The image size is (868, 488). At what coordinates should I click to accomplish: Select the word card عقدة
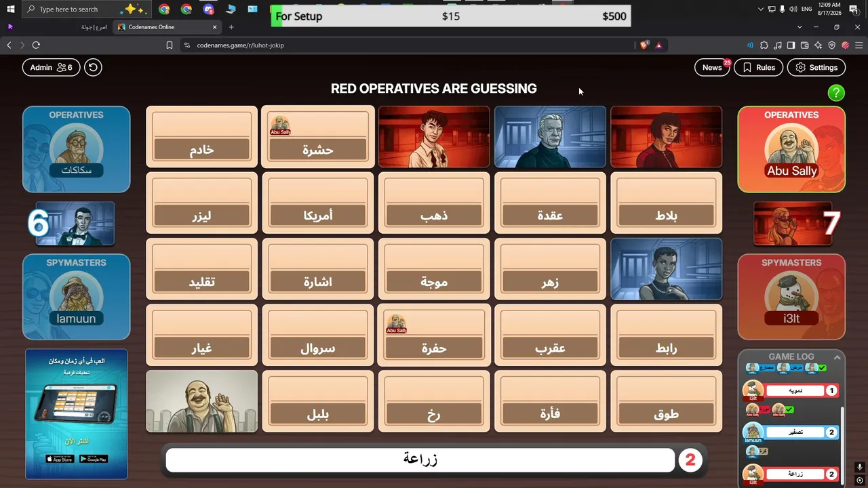tap(550, 203)
